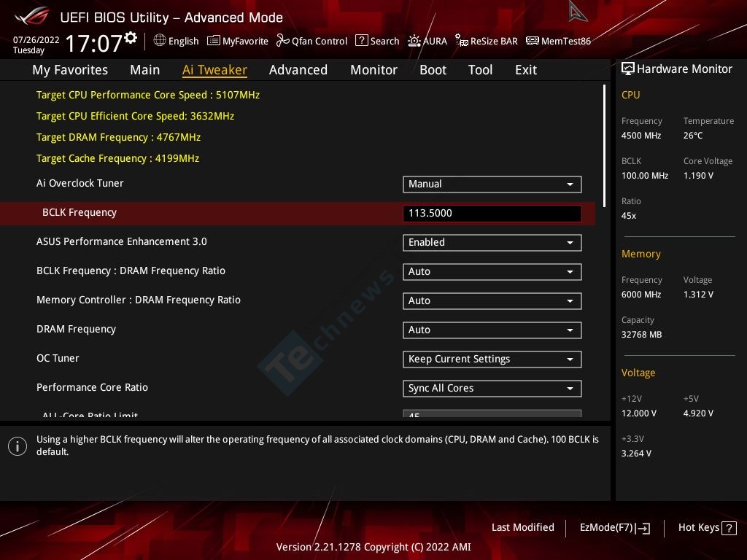Launch the MemTest86 memory icon

[532, 41]
